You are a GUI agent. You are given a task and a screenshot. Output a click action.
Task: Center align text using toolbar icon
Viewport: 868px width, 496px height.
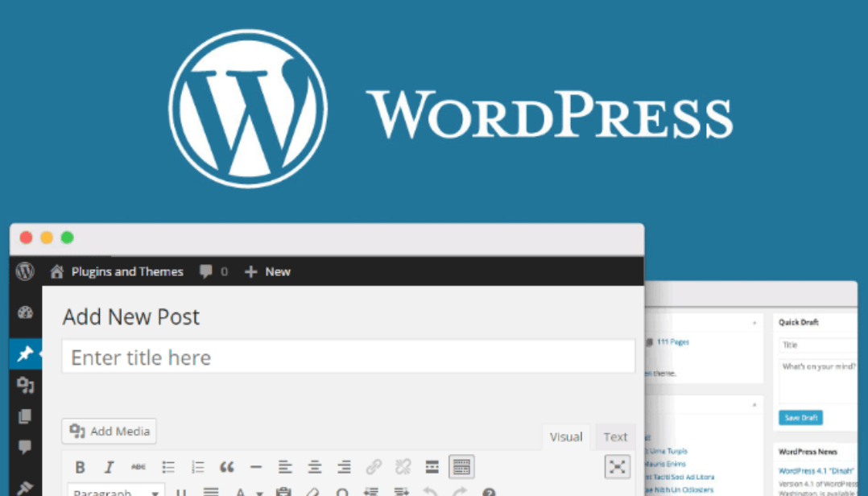[x=315, y=467]
